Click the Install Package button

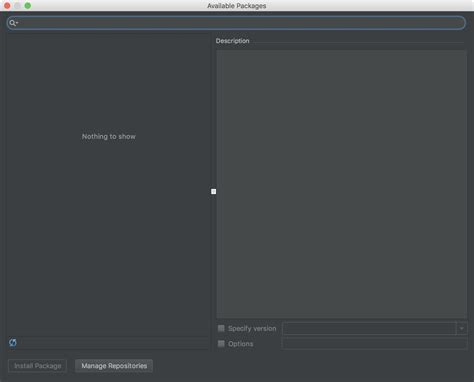pyautogui.click(x=37, y=366)
